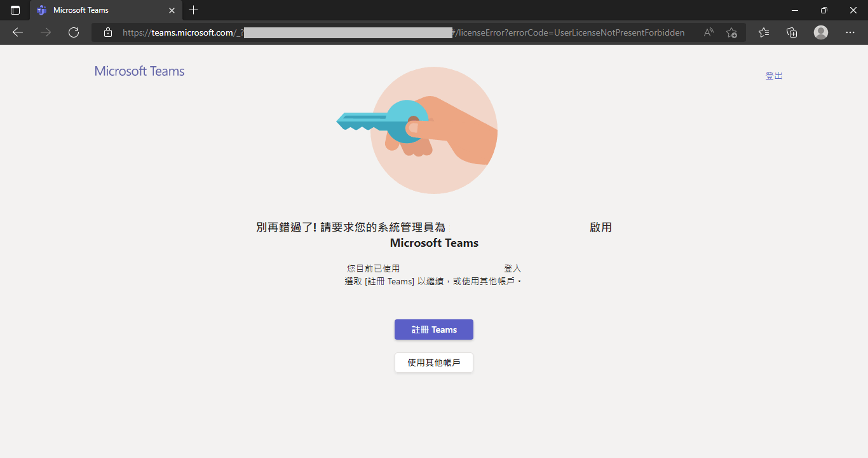Viewport: 868px width, 458px height.
Task: Add page to favorites star icon
Action: coord(731,32)
